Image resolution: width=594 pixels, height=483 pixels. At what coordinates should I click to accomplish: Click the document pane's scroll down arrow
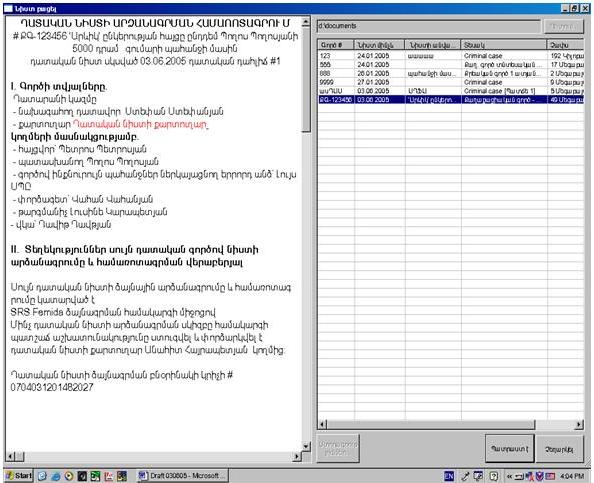coord(306,446)
